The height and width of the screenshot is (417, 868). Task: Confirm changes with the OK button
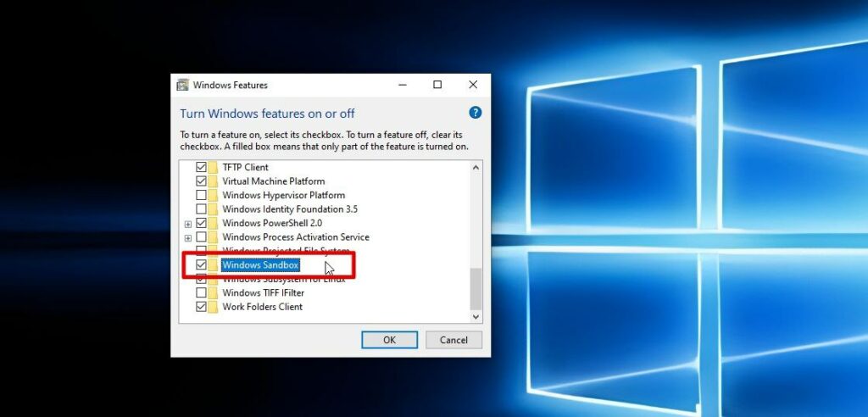pos(389,340)
